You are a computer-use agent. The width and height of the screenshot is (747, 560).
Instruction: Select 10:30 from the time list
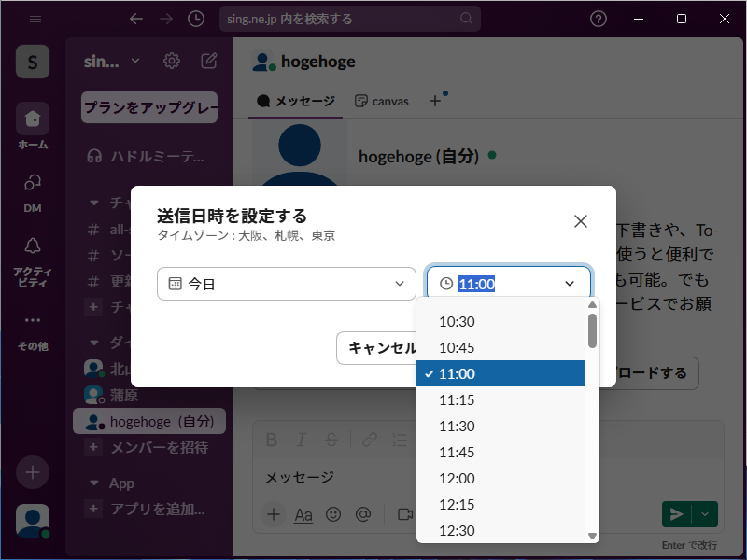[x=500, y=321]
